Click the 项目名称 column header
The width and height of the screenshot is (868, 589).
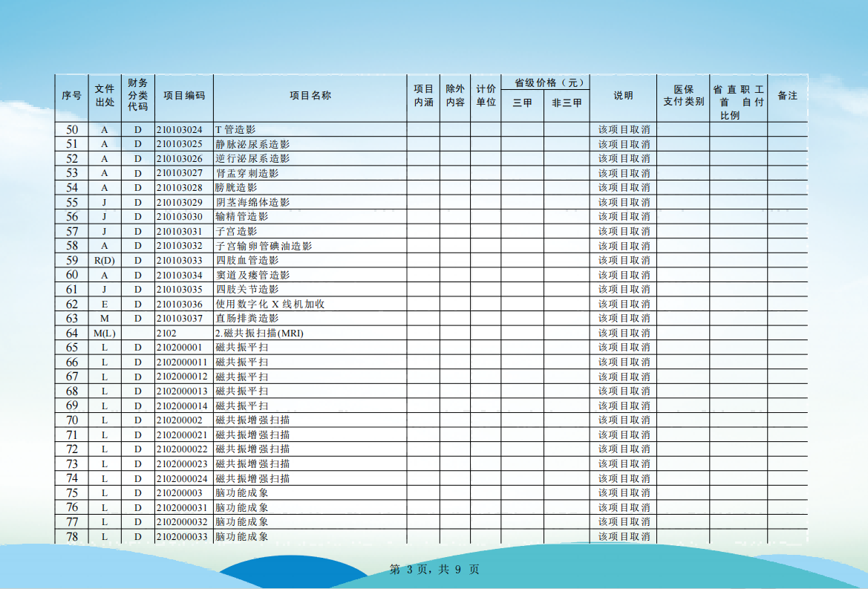point(310,96)
